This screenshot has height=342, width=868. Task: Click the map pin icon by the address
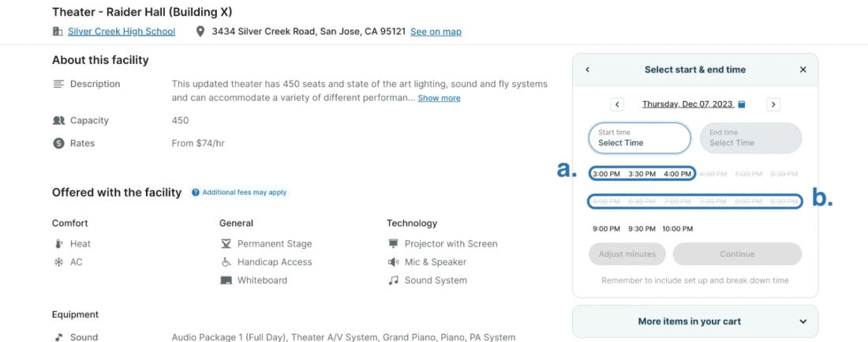(x=200, y=32)
